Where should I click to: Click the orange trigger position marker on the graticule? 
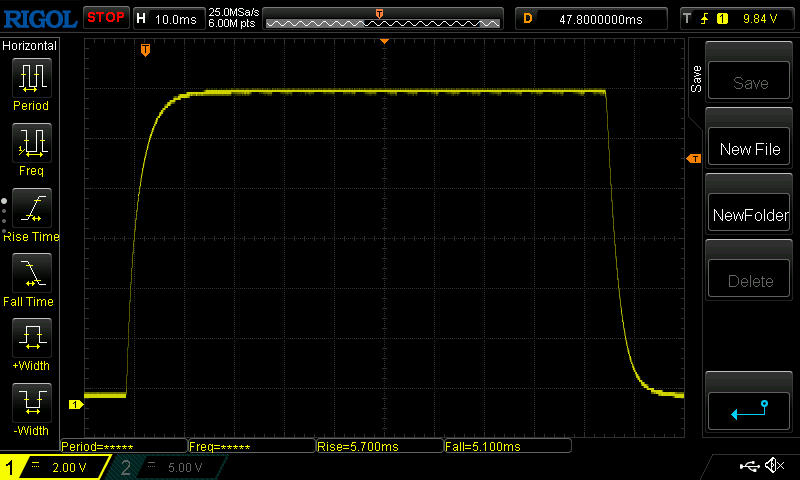click(x=145, y=49)
